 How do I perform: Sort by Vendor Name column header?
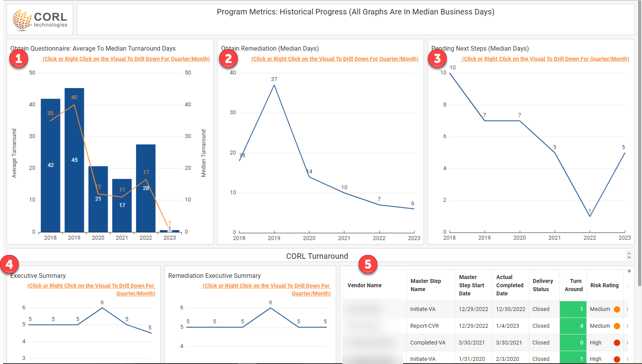(364, 285)
